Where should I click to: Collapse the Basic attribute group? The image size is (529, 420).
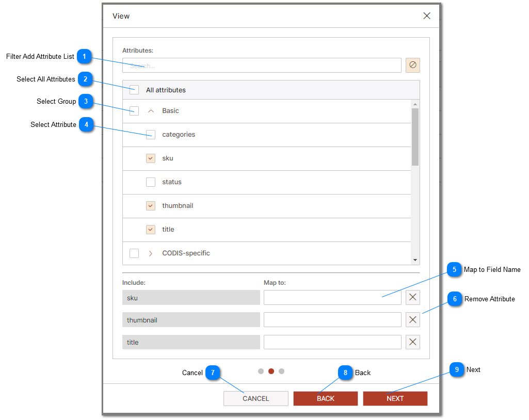pos(151,110)
